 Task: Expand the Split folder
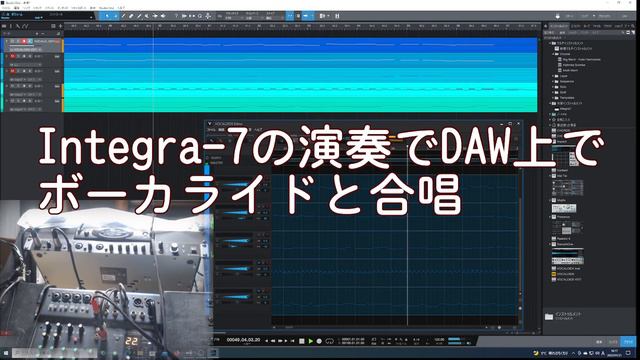[554, 92]
